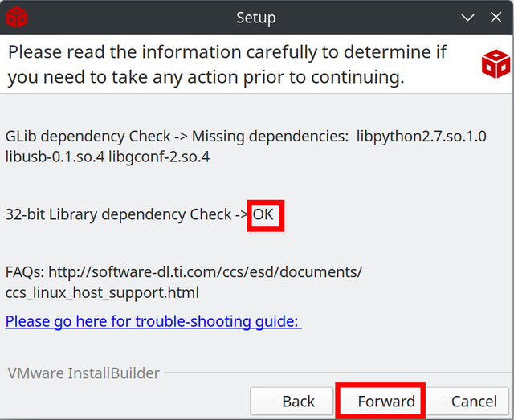The height and width of the screenshot is (420, 514).
Task: Click the faint arrow icon inside Forward button
Action: tap(350, 401)
